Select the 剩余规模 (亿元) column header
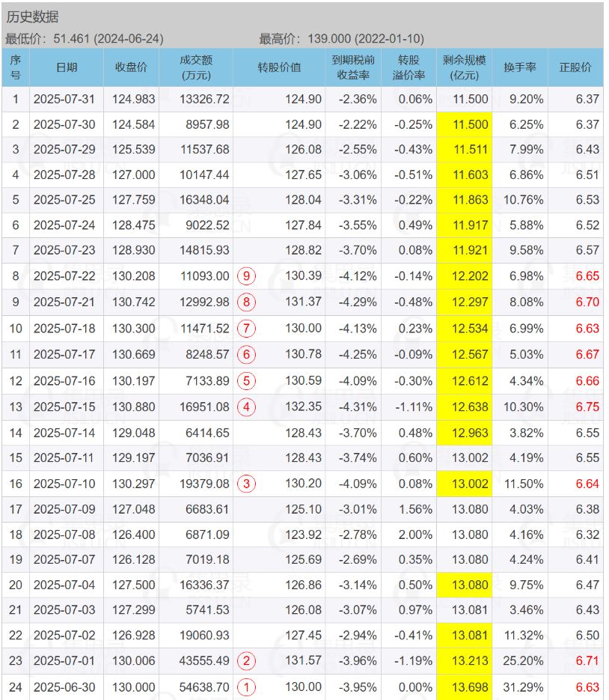The height and width of the screenshot is (700, 609). tap(463, 67)
